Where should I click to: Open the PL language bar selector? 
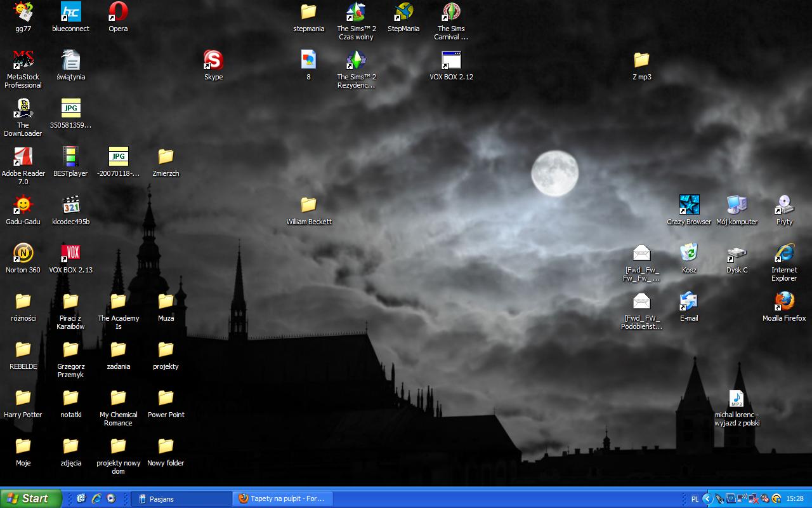(x=695, y=498)
